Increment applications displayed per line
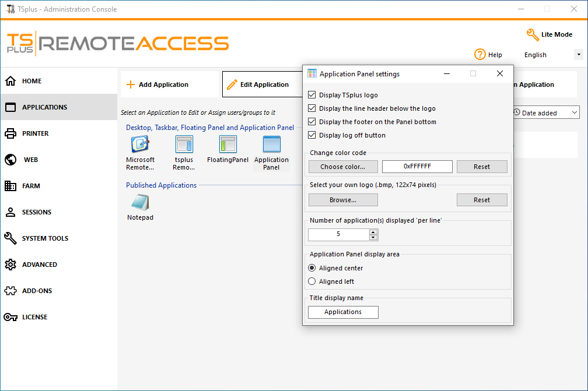 point(373,232)
